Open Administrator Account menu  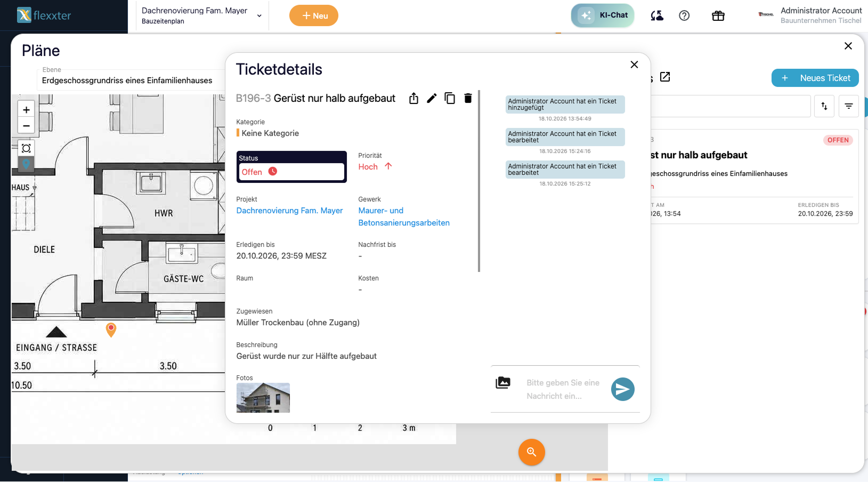coord(810,15)
